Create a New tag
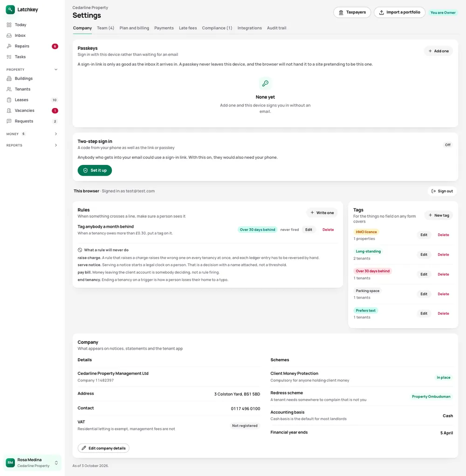The image size is (466, 476). [x=439, y=215]
